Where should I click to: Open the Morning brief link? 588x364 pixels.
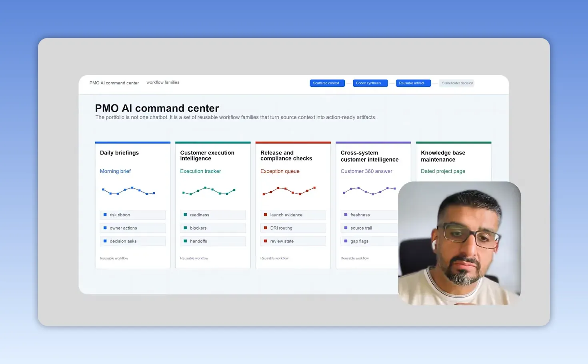(x=115, y=171)
